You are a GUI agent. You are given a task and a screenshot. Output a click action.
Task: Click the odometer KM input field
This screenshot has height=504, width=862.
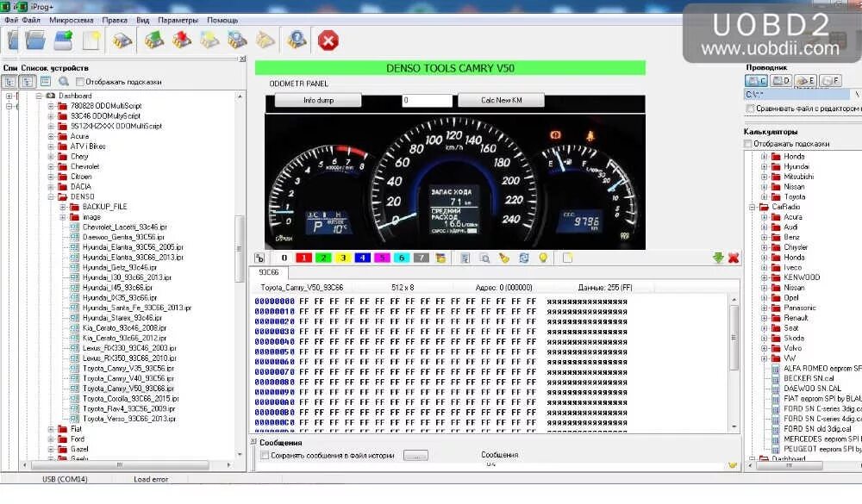[427, 101]
